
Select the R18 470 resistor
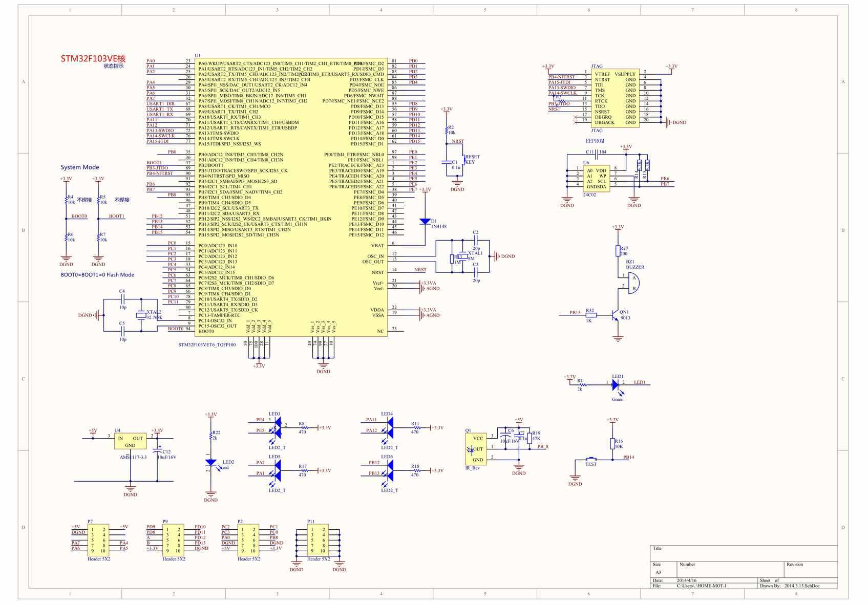pos(416,470)
